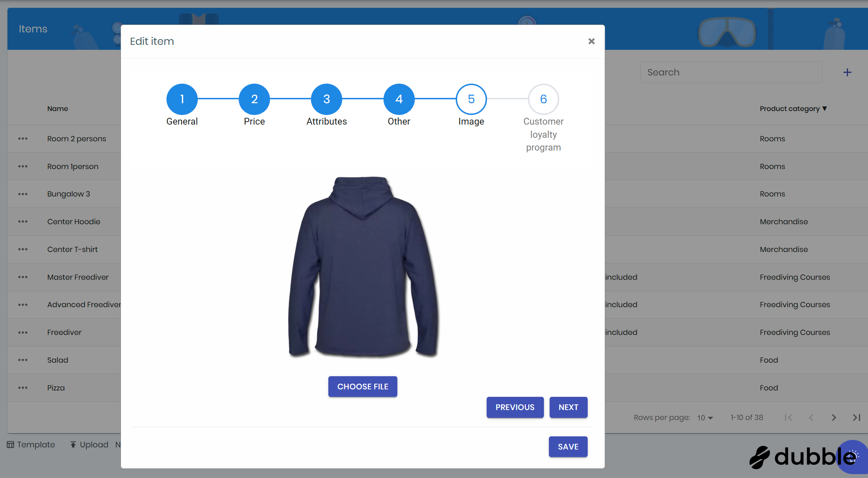The image size is (868, 478).
Task: Click the Search field
Action: point(731,72)
